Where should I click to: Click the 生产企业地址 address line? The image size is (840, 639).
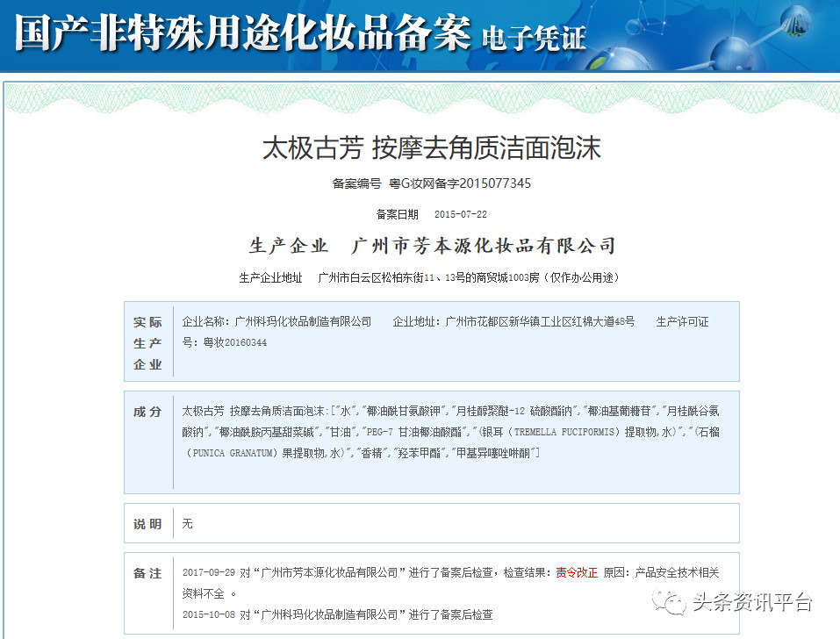[430, 277]
